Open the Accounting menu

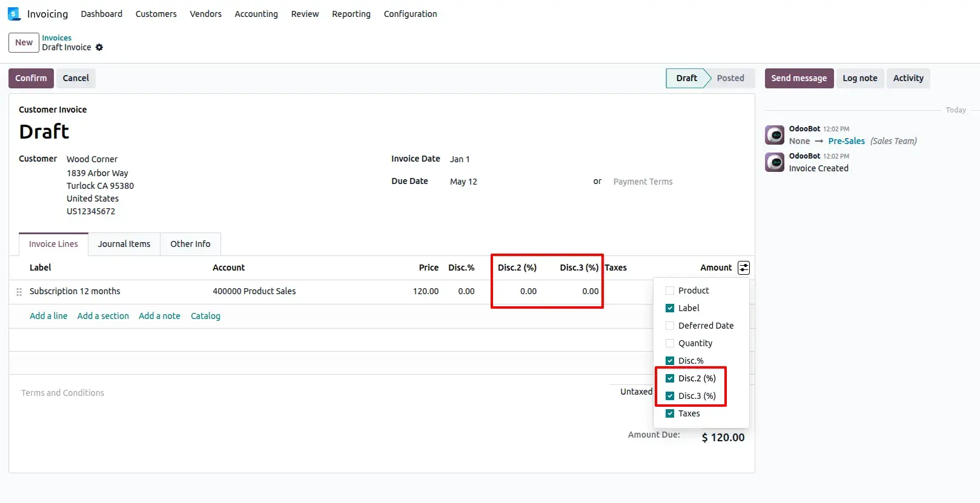pyautogui.click(x=256, y=14)
